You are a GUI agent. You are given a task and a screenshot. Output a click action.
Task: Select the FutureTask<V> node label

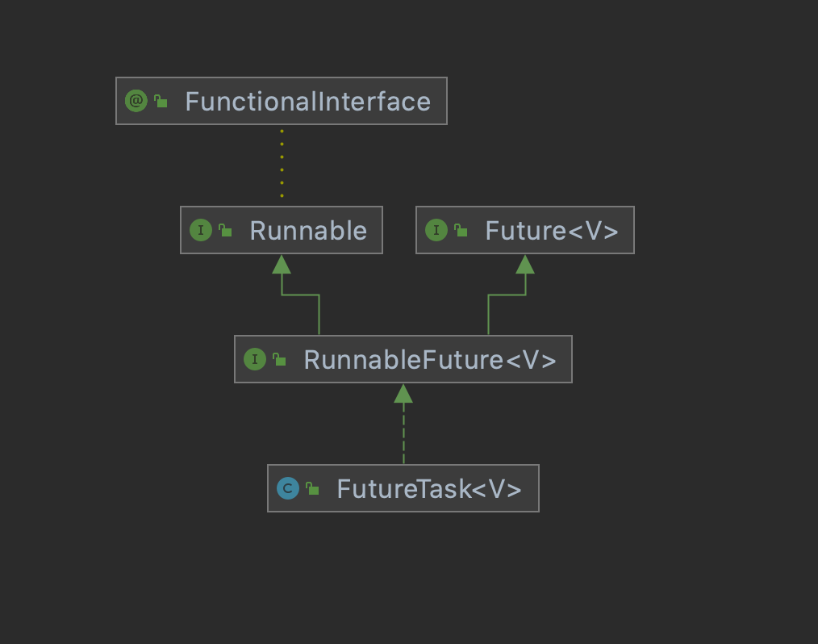tap(429, 489)
